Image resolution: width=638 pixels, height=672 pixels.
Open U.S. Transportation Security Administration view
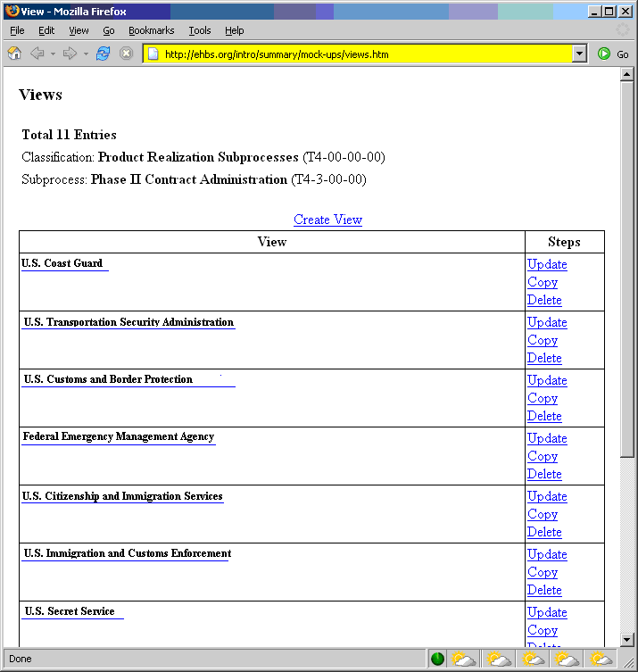tap(128, 322)
